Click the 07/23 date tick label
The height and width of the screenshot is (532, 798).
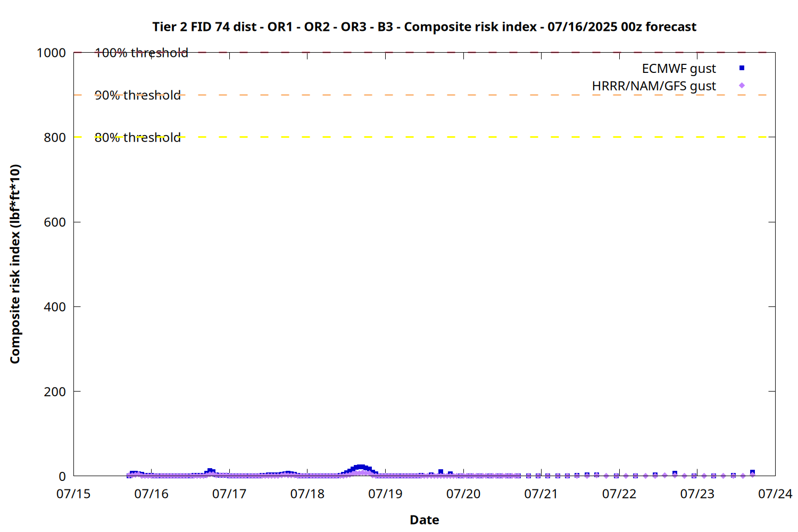[697, 494]
